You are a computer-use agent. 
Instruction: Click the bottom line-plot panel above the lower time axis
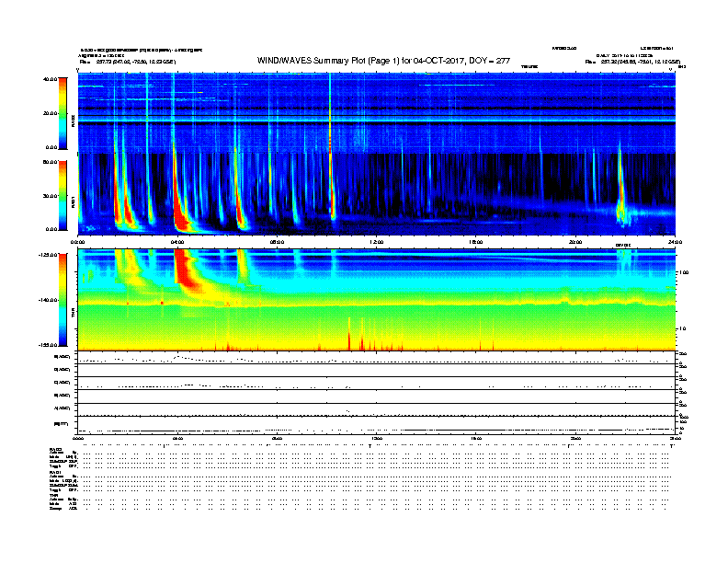point(377,425)
